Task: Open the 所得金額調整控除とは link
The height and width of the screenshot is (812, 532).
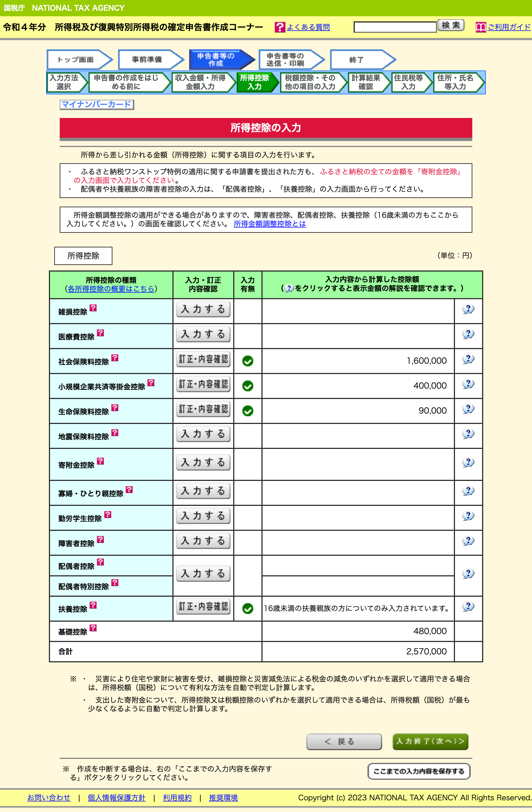Action: tap(270, 224)
